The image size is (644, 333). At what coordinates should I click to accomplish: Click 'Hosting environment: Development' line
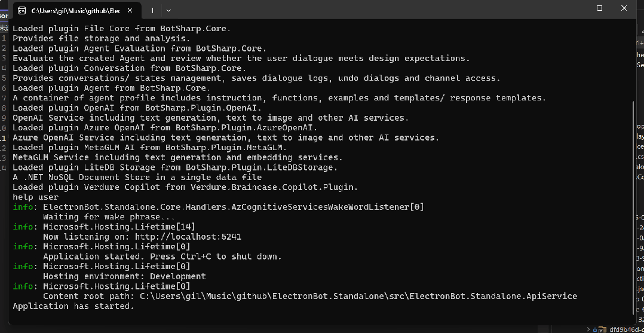pyautogui.click(x=124, y=276)
